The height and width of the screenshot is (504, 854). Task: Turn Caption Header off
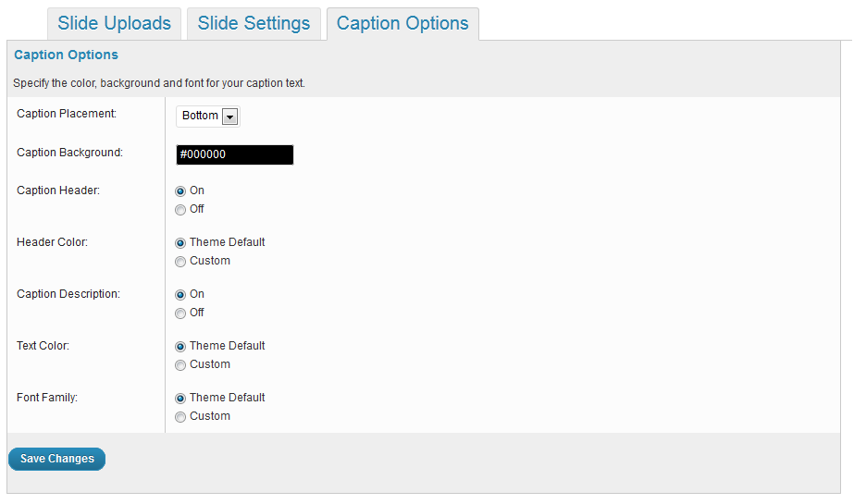coord(180,210)
